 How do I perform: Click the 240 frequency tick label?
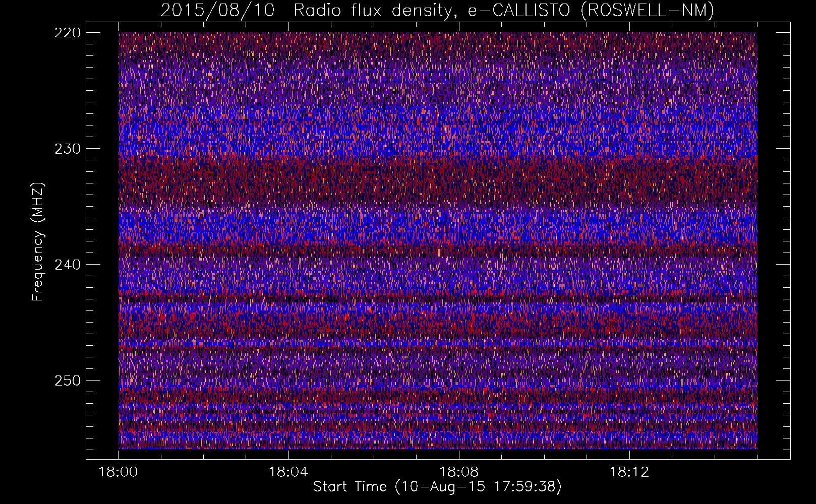point(67,265)
